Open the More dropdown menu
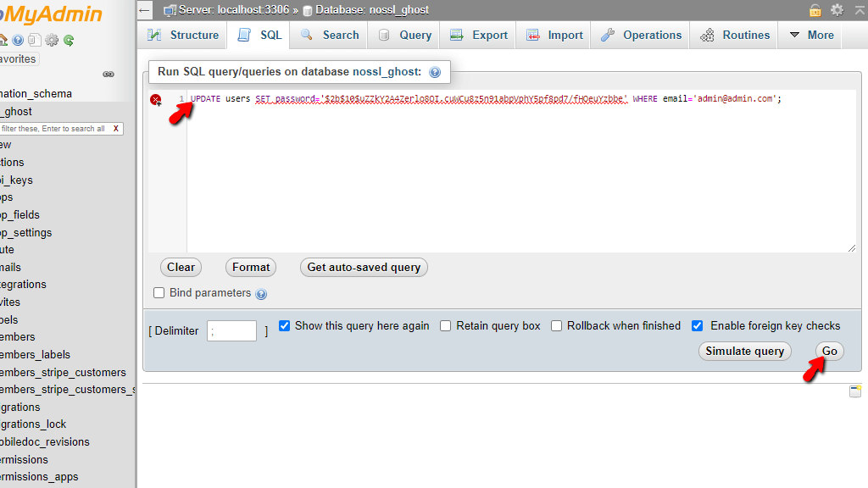This screenshot has width=868, height=488. pyautogui.click(x=810, y=35)
